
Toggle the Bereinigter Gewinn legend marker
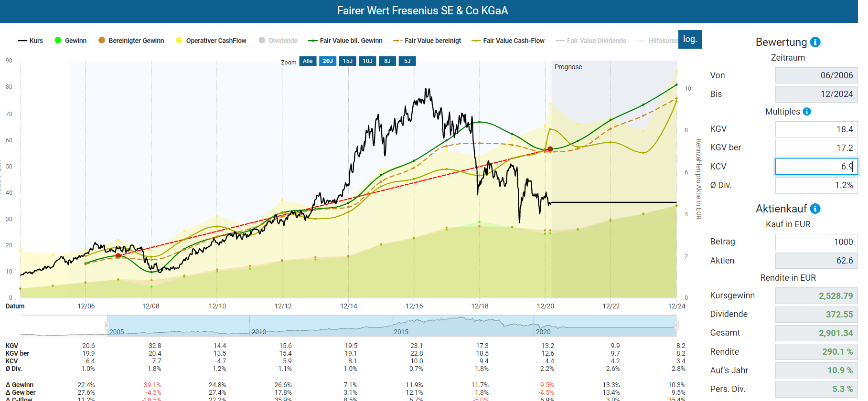[102, 41]
